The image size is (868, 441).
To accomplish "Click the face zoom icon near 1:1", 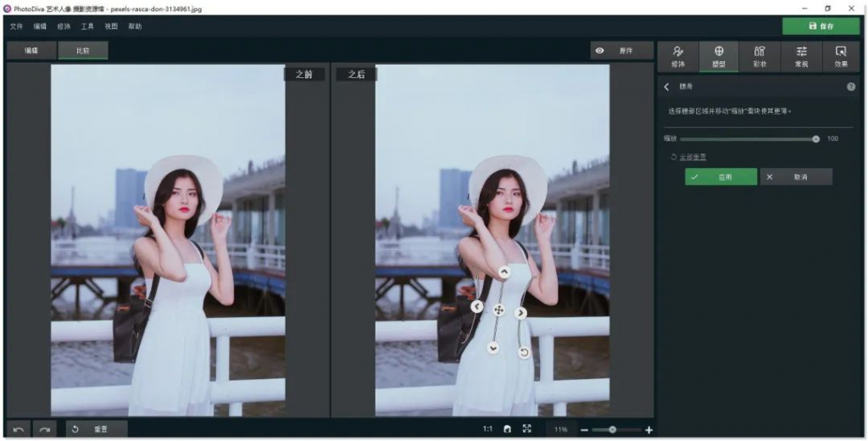I will click(x=508, y=429).
